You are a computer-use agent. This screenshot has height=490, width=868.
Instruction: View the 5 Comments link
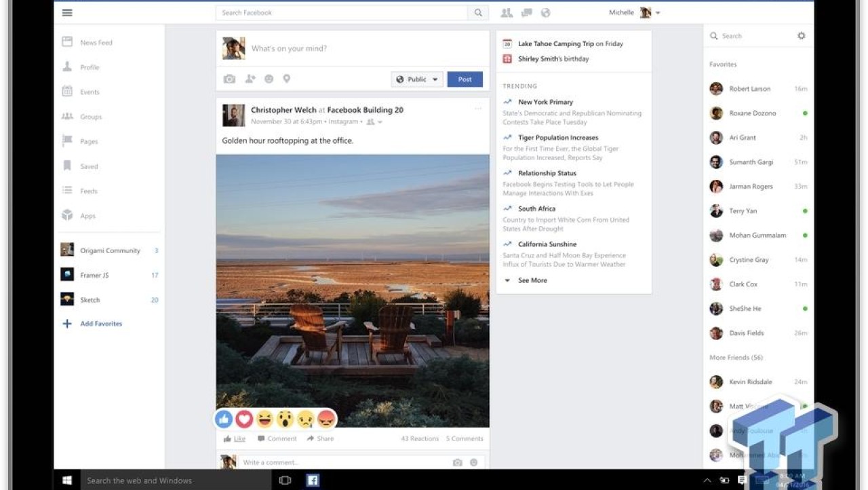pos(465,438)
